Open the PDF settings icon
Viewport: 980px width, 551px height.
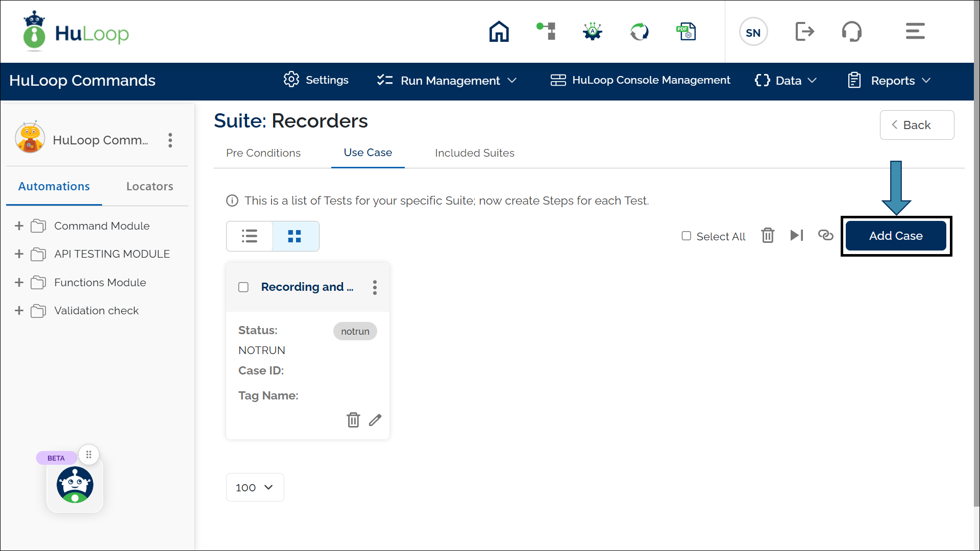click(686, 32)
